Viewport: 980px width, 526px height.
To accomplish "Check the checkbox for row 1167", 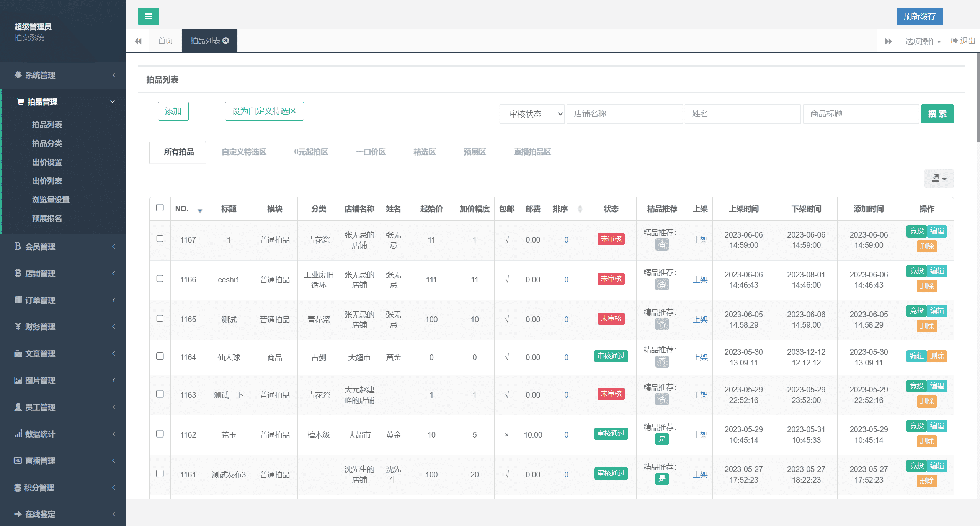I will (x=160, y=239).
